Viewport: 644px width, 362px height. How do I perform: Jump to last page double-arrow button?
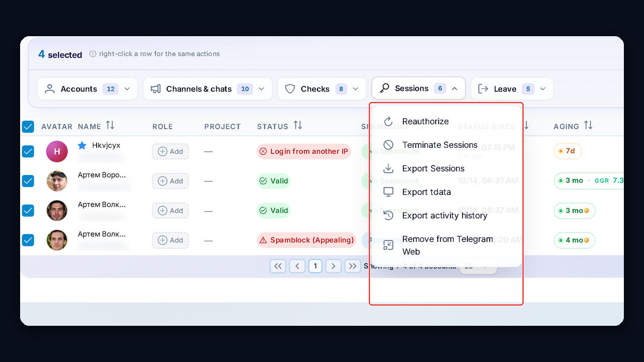click(353, 266)
